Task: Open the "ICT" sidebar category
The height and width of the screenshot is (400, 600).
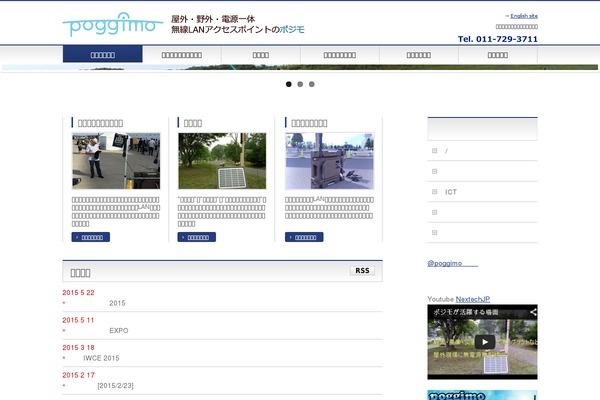Action: 451,192
